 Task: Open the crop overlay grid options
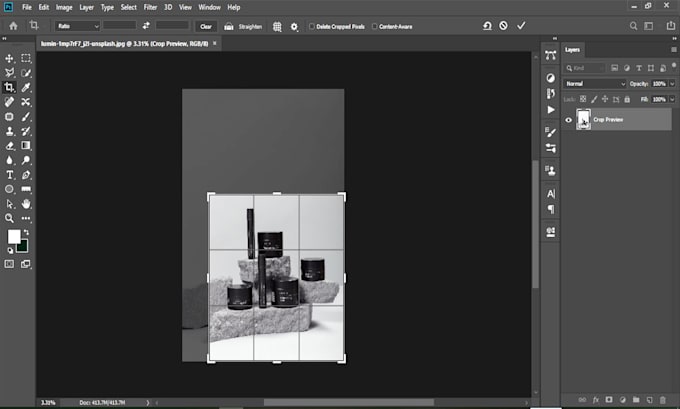277,26
